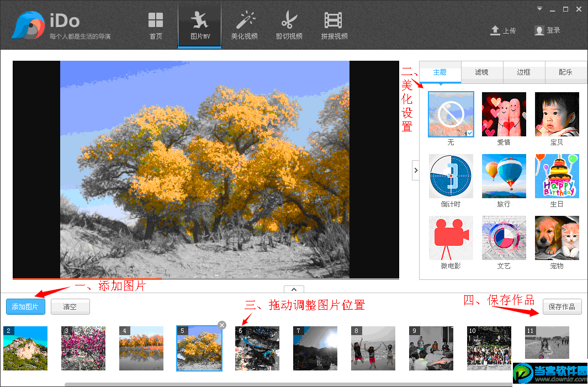Image resolution: width=588 pixels, height=387 pixels.
Task: Click the horizontal thumbnail scrollbar
Action: point(289,385)
